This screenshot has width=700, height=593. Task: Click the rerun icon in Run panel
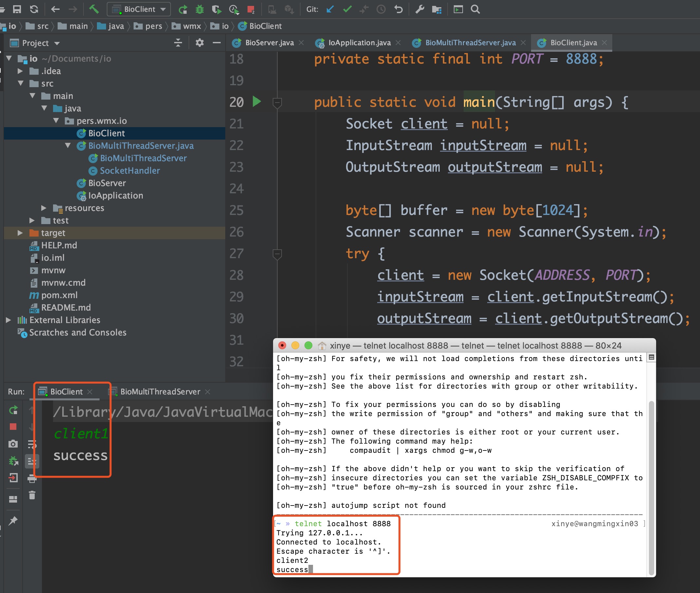click(x=13, y=410)
